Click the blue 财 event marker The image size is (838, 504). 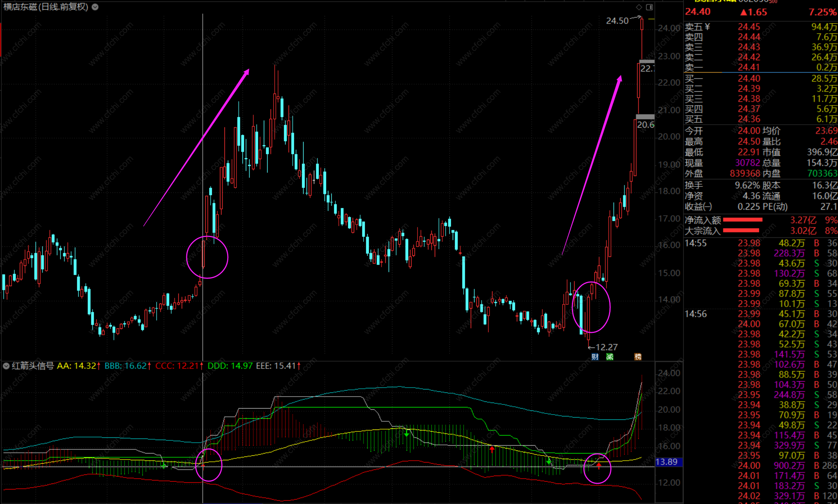click(x=595, y=356)
